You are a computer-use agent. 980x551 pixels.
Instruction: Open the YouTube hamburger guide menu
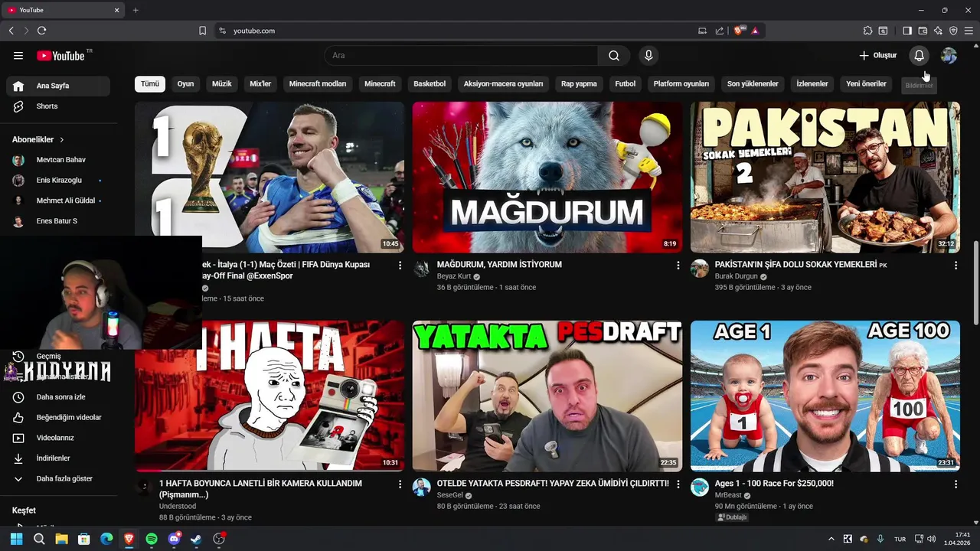(18, 56)
